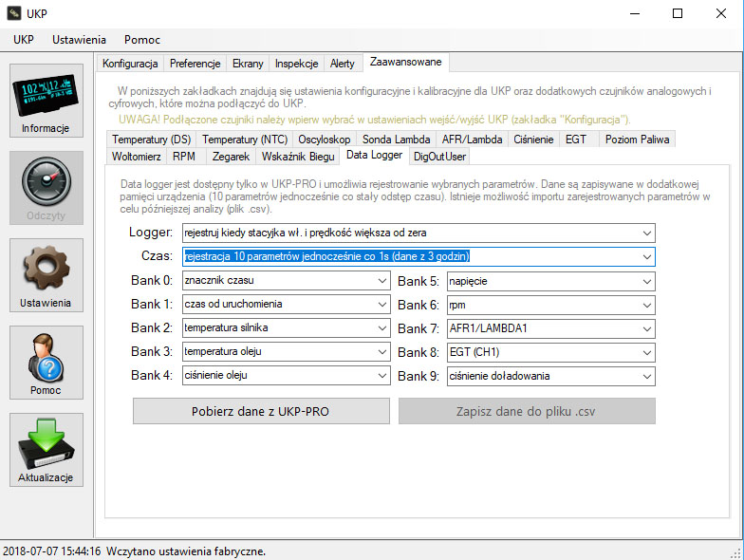The image size is (744, 560).
Task: Click Pobierz dane z UKP-PRO button
Action: tap(261, 411)
